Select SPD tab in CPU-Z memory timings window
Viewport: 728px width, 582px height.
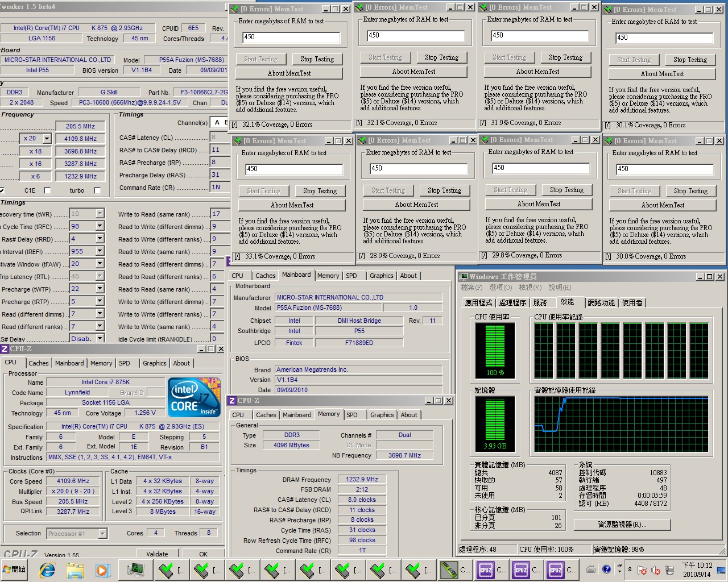coord(352,415)
